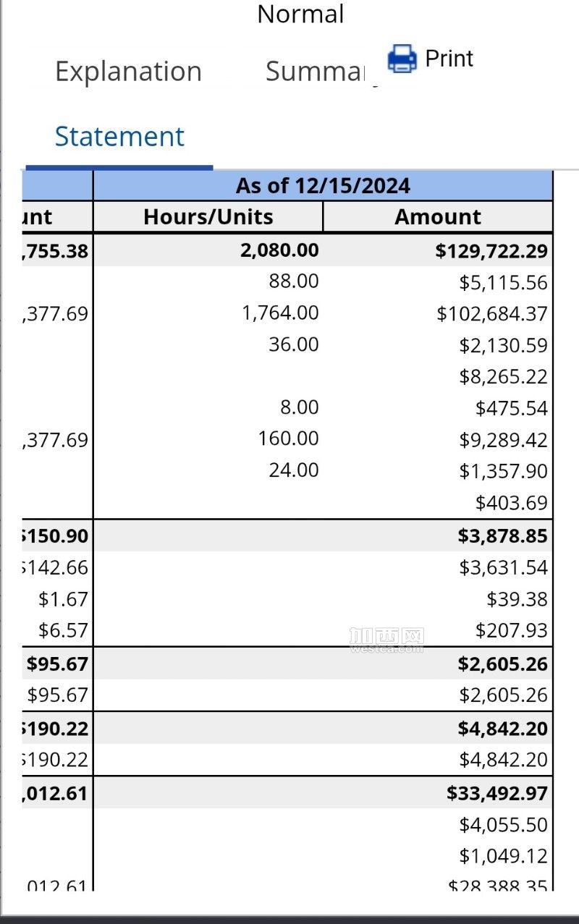Open the Print function

pyautogui.click(x=449, y=58)
